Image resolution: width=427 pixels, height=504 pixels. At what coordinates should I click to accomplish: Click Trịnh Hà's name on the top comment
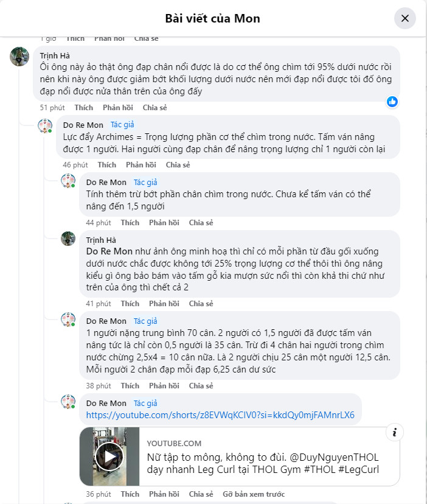[x=54, y=55]
